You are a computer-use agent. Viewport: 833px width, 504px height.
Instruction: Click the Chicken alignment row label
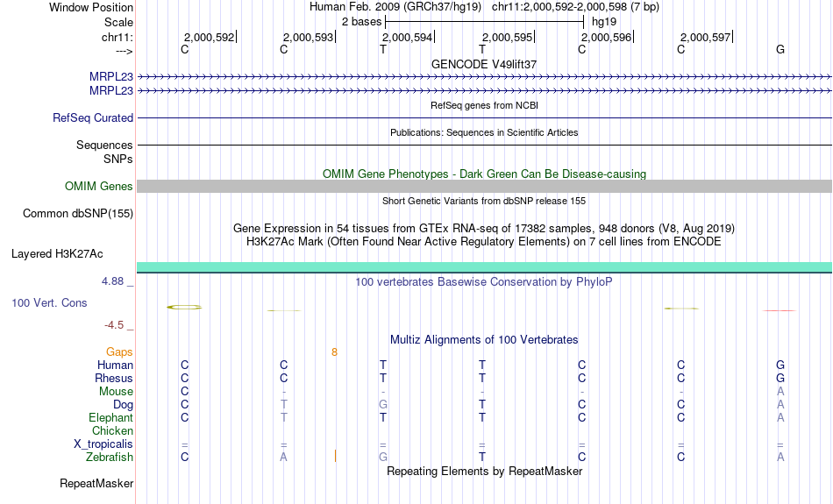click(x=112, y=430)
